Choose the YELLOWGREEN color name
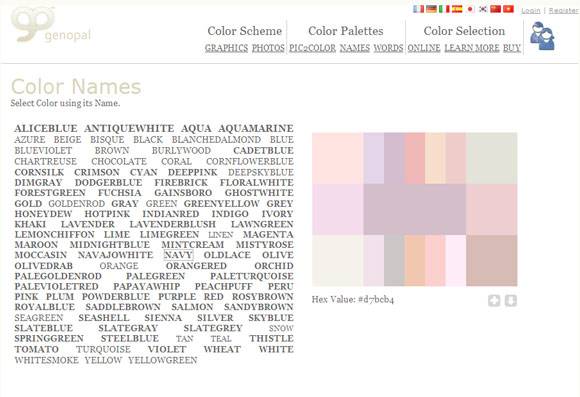This screenshot has width=580, height=397. 163,360
